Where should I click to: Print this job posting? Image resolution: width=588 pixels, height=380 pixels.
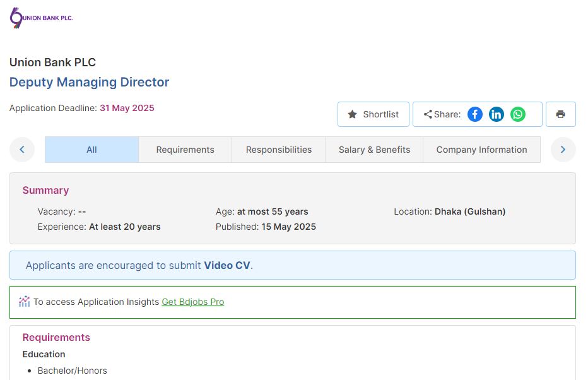pos(560,114)
